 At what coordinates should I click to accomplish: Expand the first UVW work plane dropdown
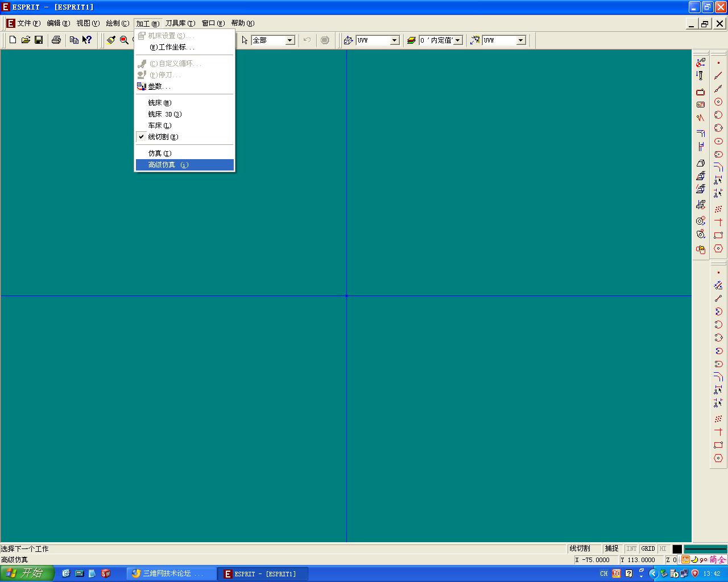coord(395,40)
